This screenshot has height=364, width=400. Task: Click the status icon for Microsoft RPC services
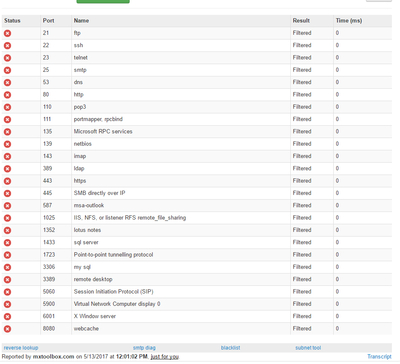(7, 132)
